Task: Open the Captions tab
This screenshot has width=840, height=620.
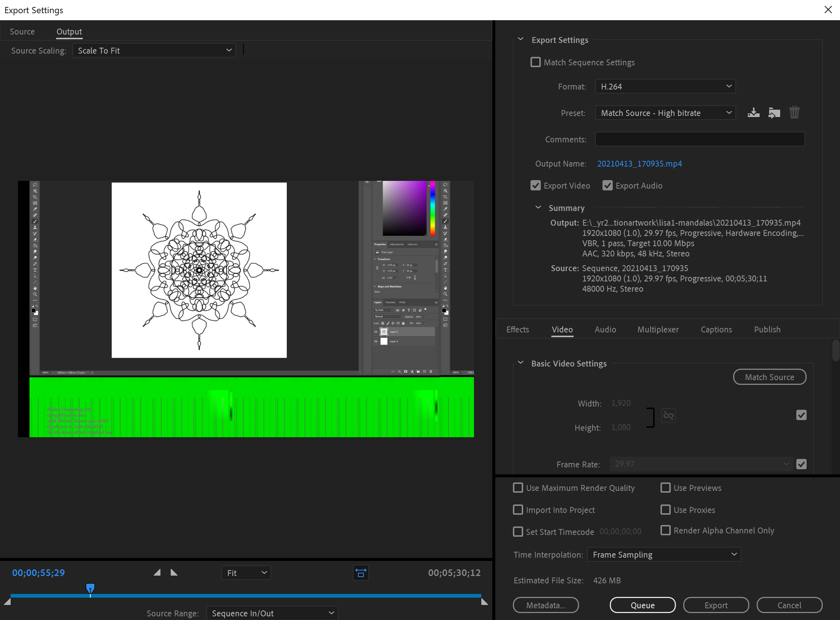Action: point(716,329)
